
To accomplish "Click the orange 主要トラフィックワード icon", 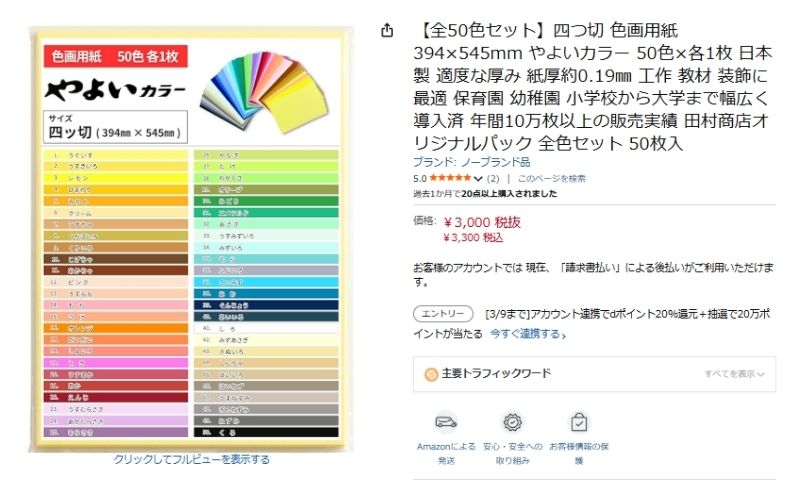I will tap(431, 374).
